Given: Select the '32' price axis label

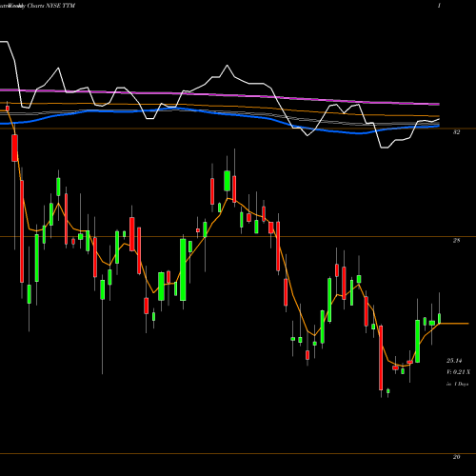Looking at the screenshot, I should (x=456, y=132).
